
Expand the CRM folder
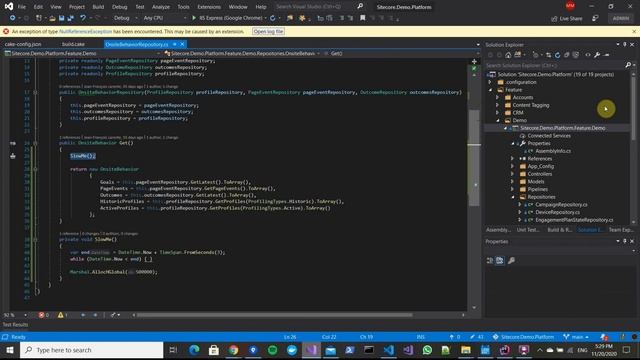point(498,113)
